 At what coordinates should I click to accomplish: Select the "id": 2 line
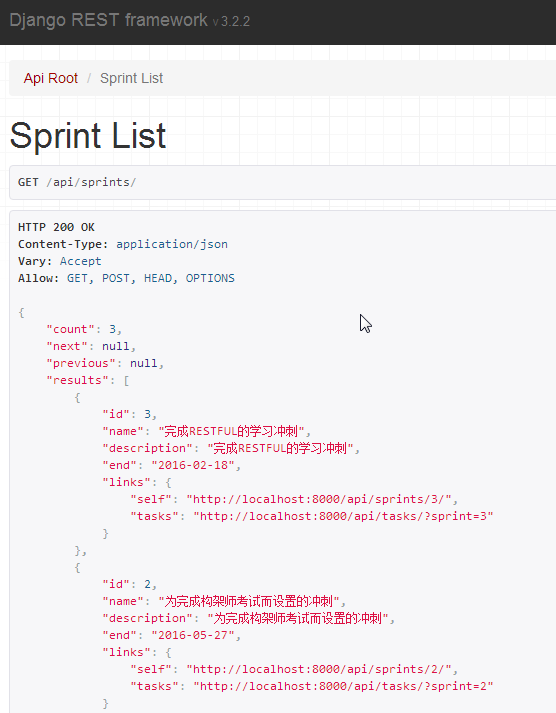130,584
